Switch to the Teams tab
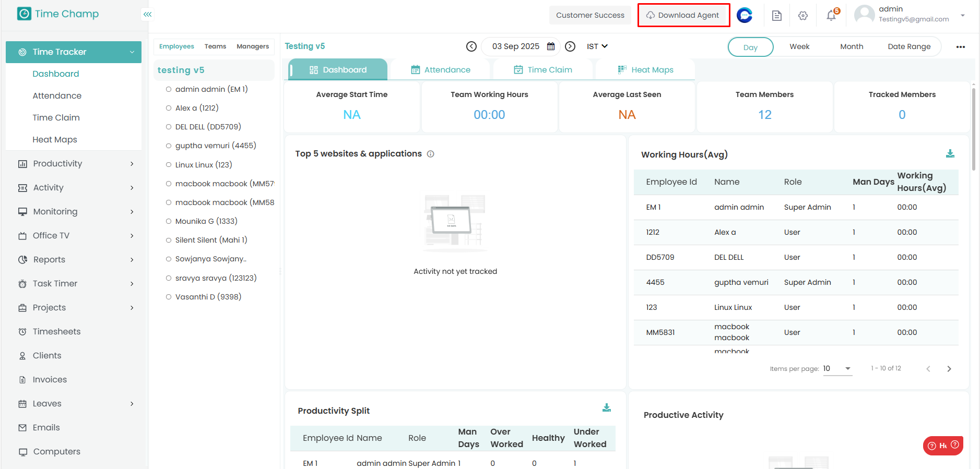Image resolution: width=980 pixels, height=469 pixels. click(215, 46)
